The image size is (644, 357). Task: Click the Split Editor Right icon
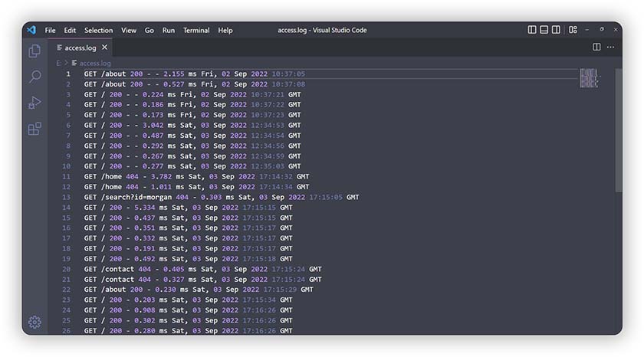pyautogui.click(x=596, y=47)
